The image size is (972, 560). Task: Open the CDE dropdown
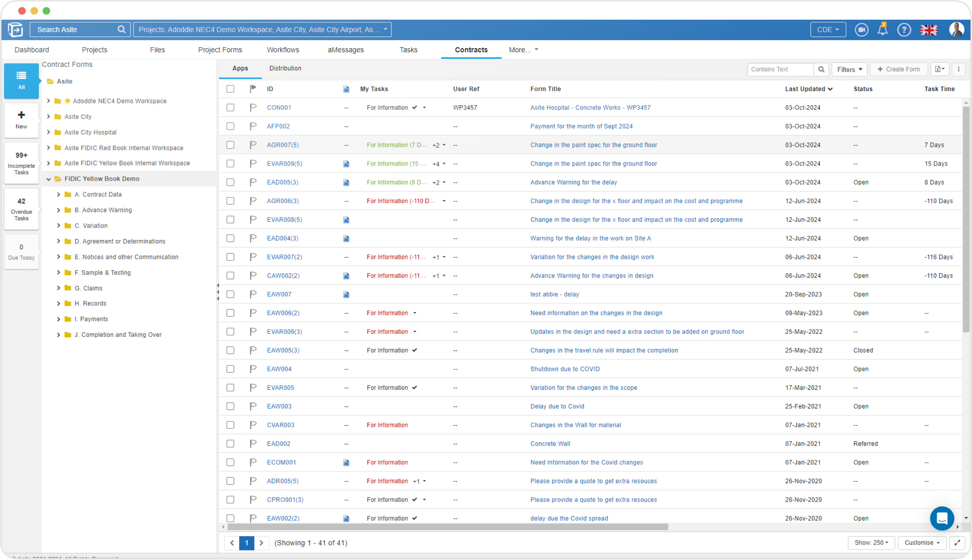pyautogui.click(x=828, y=30)
